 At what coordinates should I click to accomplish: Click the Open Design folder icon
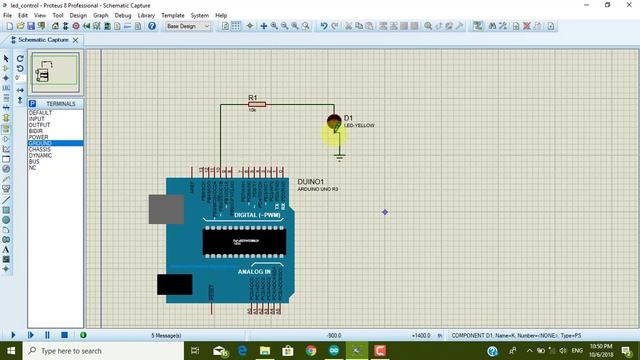tap(20, 26)
